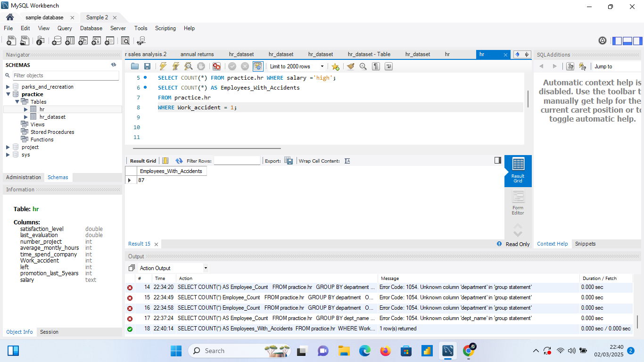
Task: Reconnect to DBMS icon
Action: tap(141, 41)
